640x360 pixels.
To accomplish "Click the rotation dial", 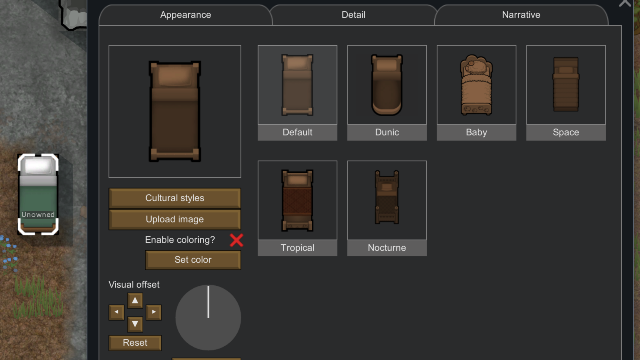I will pos(208,318).
